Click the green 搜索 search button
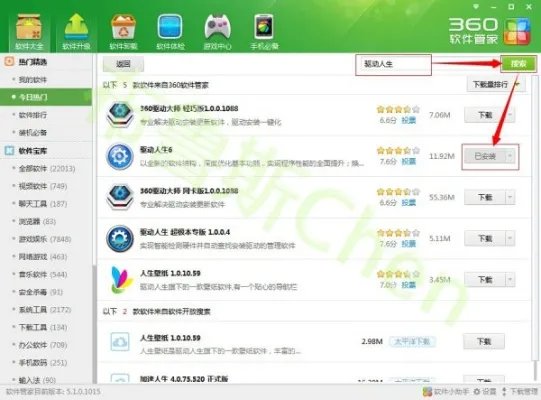 (x=519, y=64)
